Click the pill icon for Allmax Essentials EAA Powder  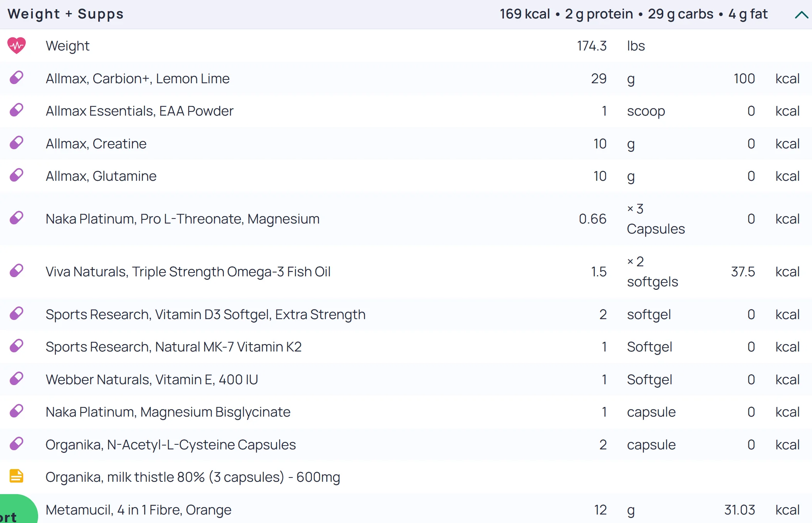click(17, 110)
